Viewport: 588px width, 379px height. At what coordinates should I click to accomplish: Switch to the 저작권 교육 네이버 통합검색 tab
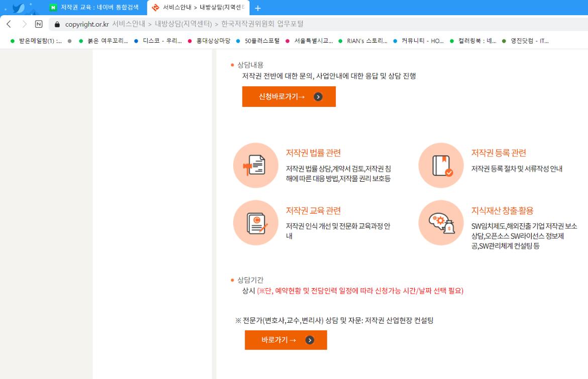click(x=95, y=7)
